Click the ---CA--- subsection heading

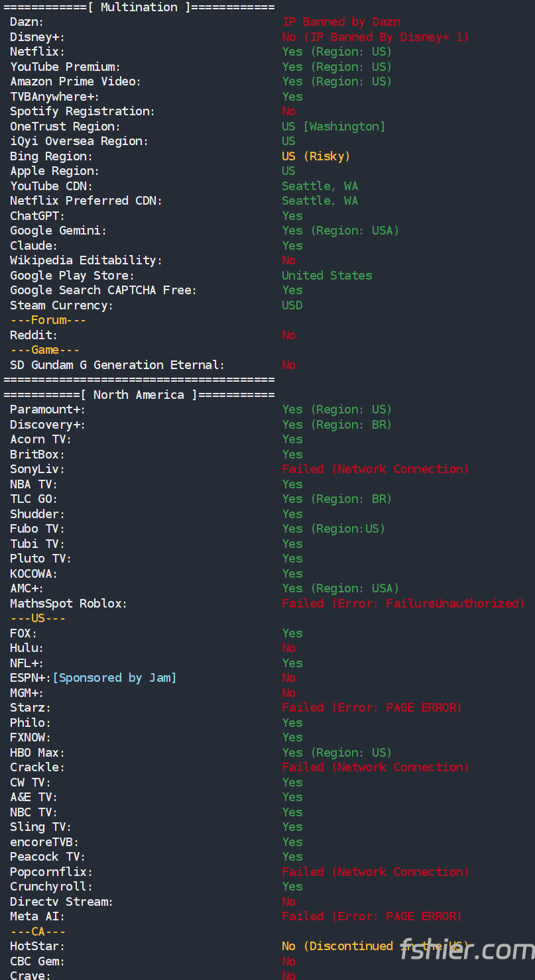pos(37,932)
